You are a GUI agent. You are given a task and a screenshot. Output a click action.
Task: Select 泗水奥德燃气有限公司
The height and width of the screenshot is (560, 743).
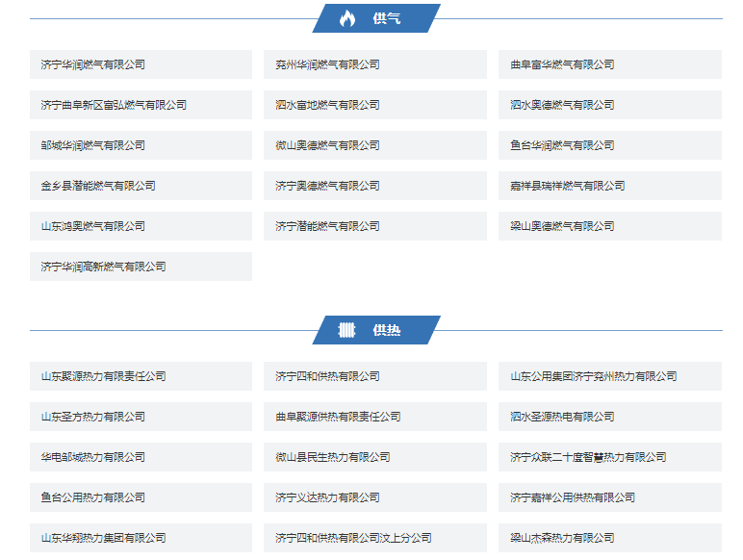[x=610, y=105]
